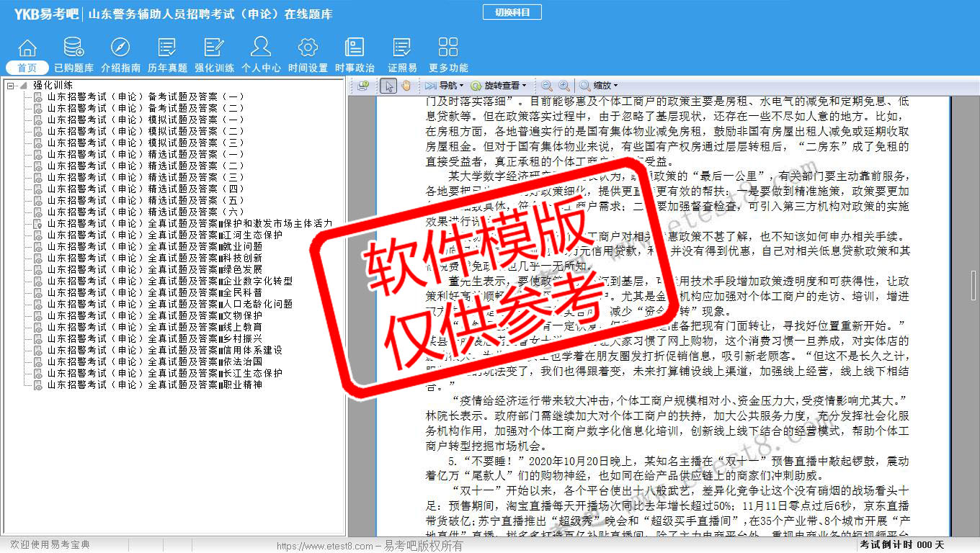Viewport: 980px width, 553px height.
Task: Expand the 缩放 zoom dropdown
Action: (x=598, y=86)
